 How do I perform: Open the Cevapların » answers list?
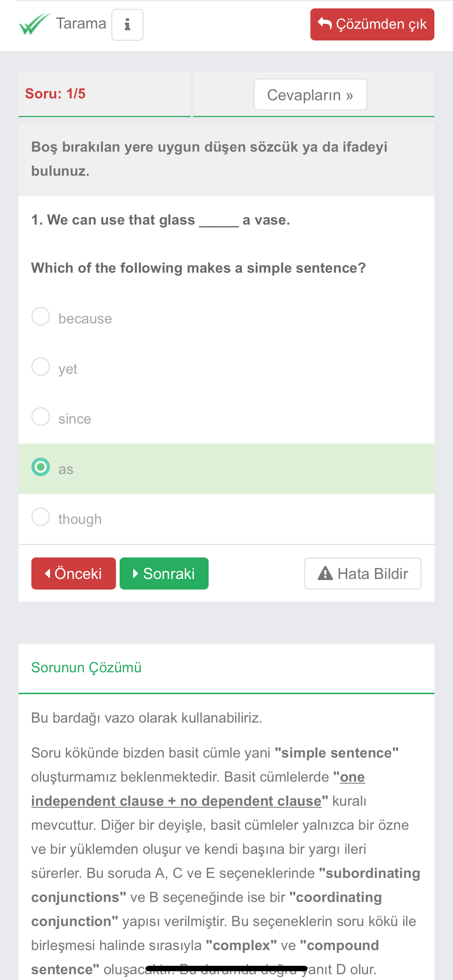(x=310, y=95)
